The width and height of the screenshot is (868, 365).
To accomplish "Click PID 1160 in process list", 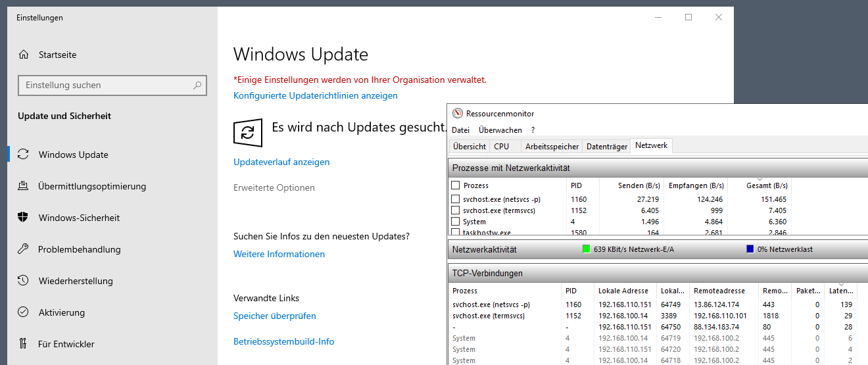I will [579, 199].
